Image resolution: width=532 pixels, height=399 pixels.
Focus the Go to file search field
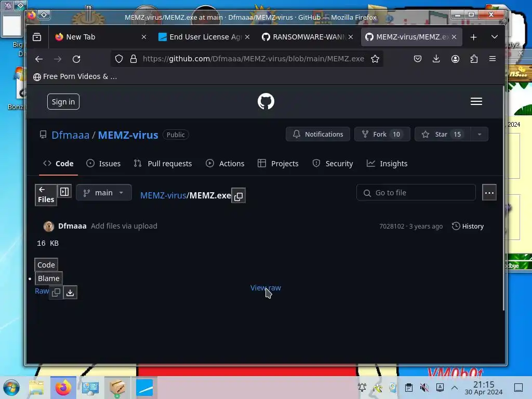pos(416,193)
